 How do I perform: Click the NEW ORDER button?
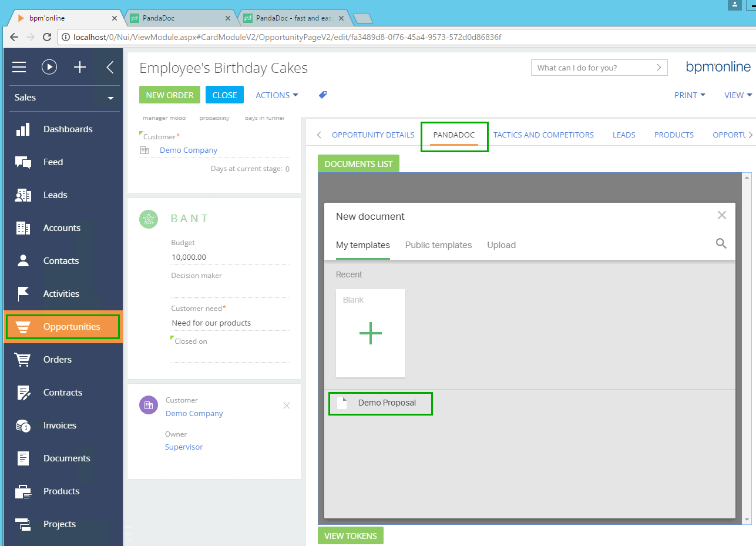point(170,95)
